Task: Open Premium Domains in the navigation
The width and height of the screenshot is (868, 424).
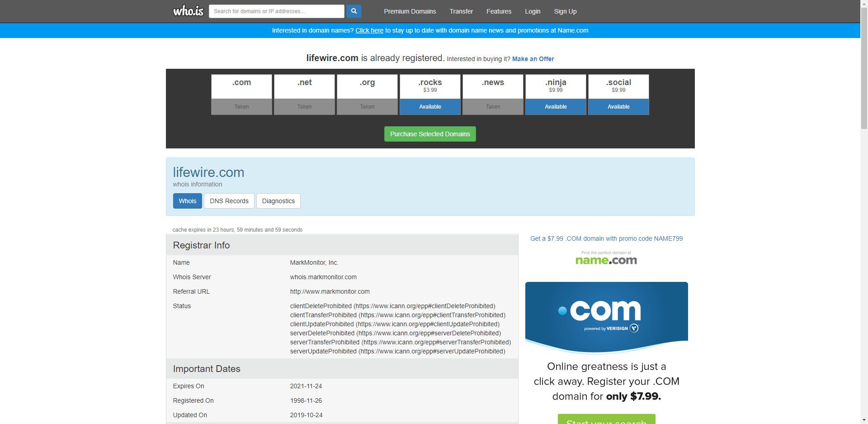Action: click(410, 11)
